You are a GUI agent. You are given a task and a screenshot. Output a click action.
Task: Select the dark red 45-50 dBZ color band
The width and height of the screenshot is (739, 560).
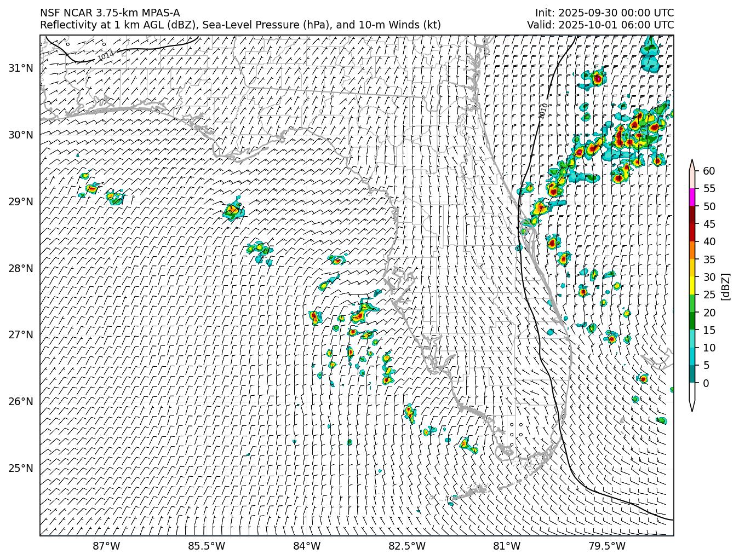coord(692,215)
